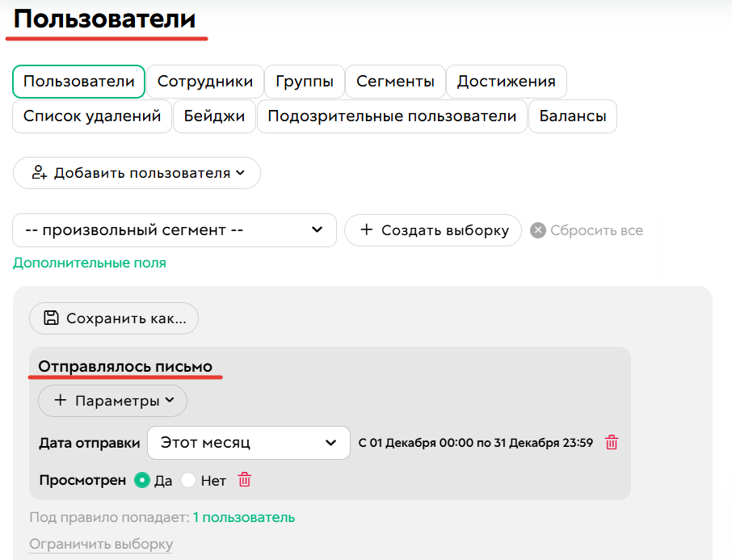Click the chevron icon on Добавить пользователя
This screenshot has width=732, height=560.
pos(242,173)
